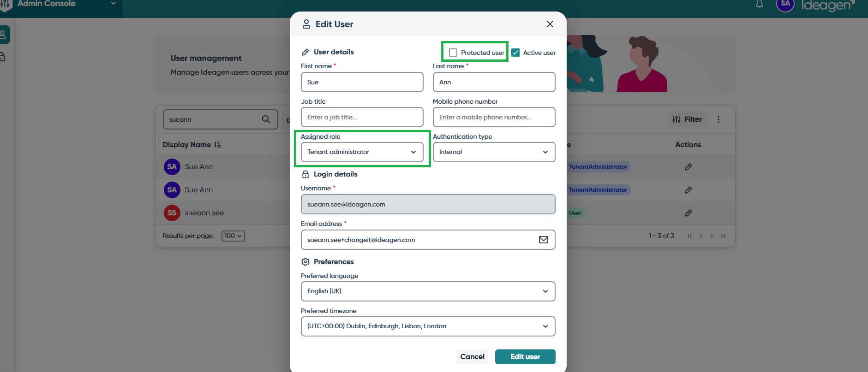Viewport: 868px width, 372px height.
Task: Expand the Authentication type dropdown
Action: (494, 152)
